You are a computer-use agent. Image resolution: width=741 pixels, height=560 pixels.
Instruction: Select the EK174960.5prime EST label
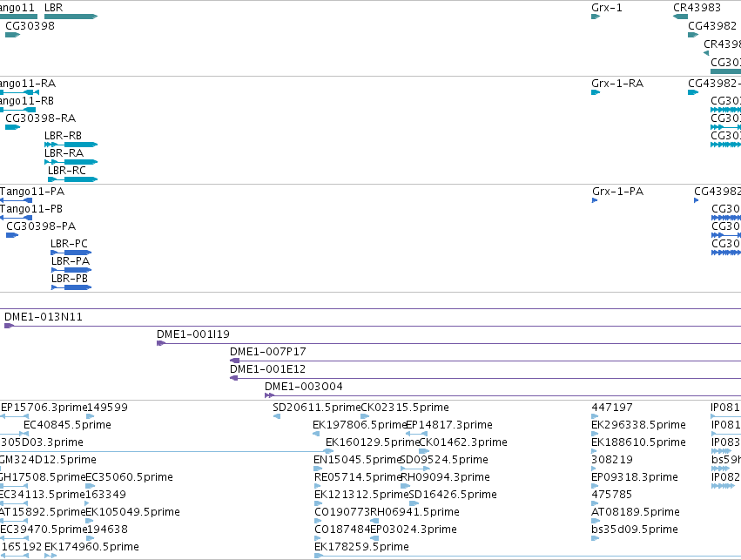click(x=91, y=547)
